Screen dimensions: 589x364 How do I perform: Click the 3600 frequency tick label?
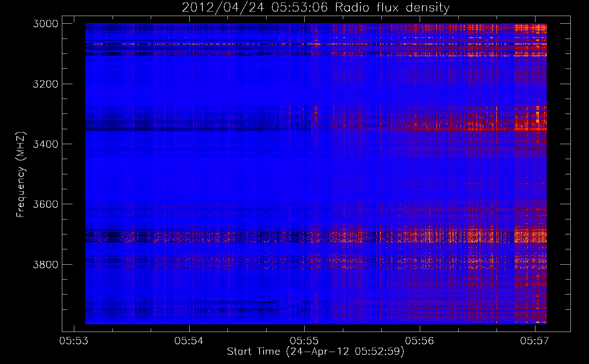(x=46, y=204)
